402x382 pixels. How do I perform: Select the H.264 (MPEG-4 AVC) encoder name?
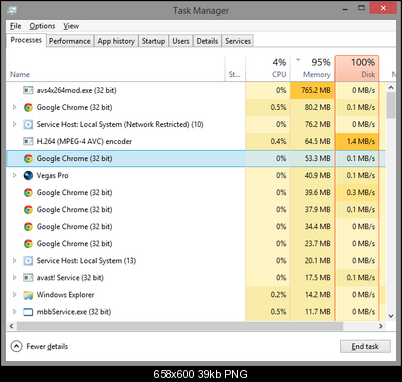[84, 141]
